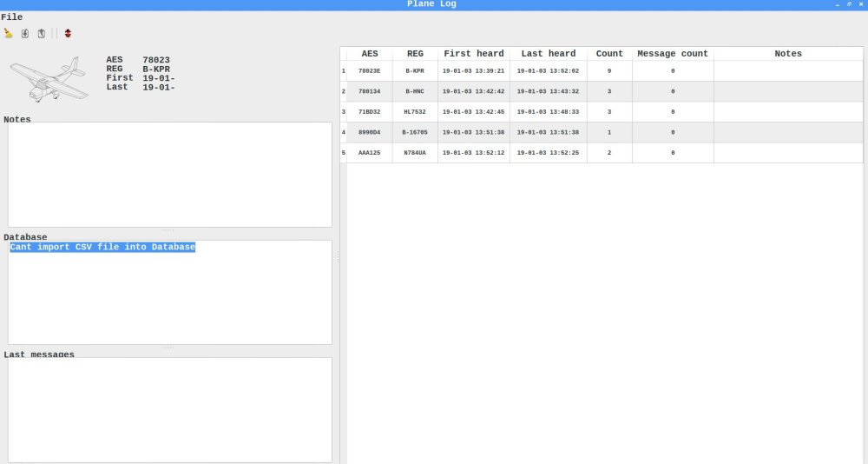Sort by Message count column header
Screen dimensions: 868x464
click(673, 54)
